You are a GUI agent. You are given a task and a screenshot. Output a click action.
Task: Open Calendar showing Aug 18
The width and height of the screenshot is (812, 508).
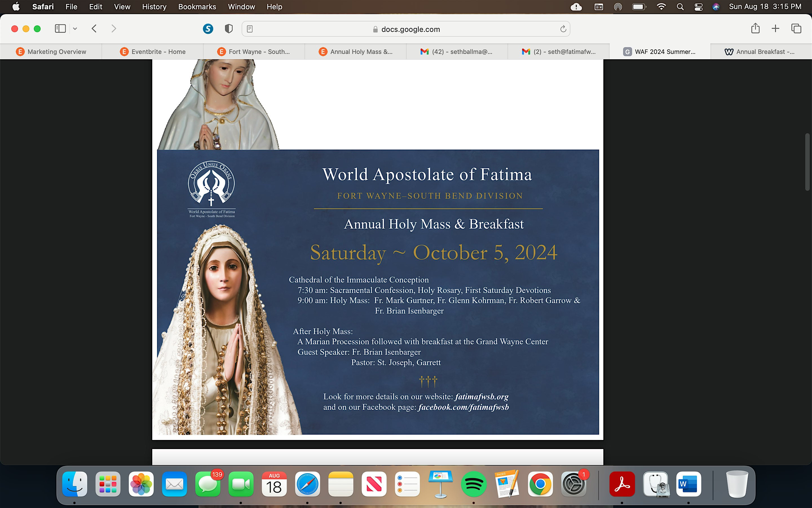point(274,484)
